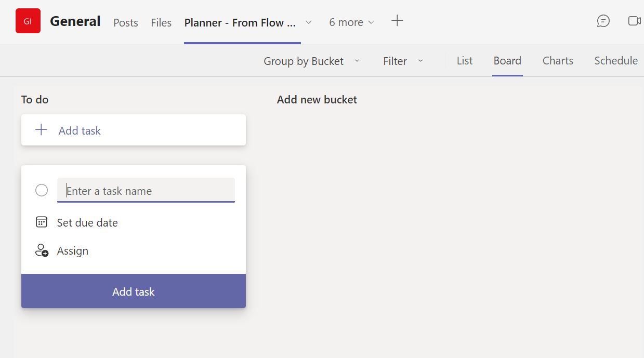Open the Group by Bucket dropdown
Image resolution: width=644 pixels, height=358 pixels.
tap(311, 61)
